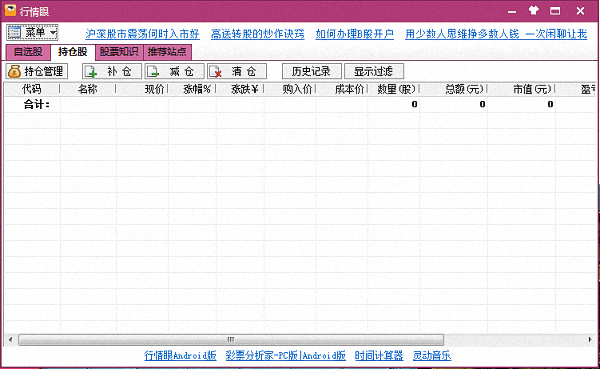
Task: Open the skin (shirt) icon in title bar
Action: [x=533, y=11]
